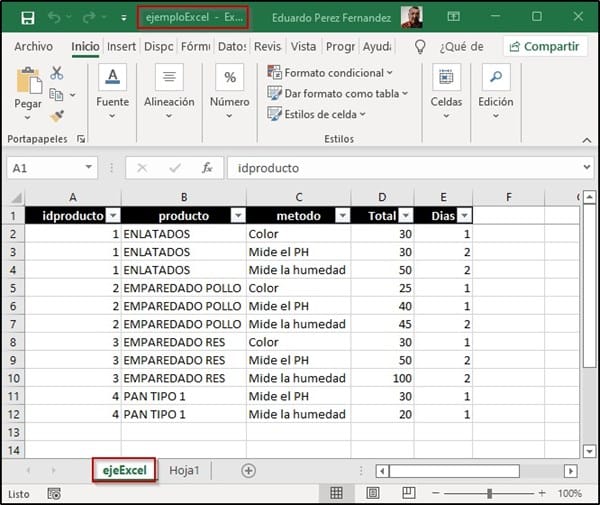Click zoom slider plus button
The height and width of the screenshot is (505, 600).
(542, 493)
